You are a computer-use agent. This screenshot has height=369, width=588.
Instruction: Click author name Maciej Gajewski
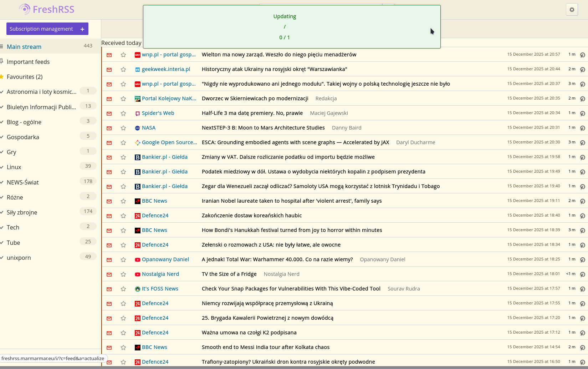click(x=329, y=113)
